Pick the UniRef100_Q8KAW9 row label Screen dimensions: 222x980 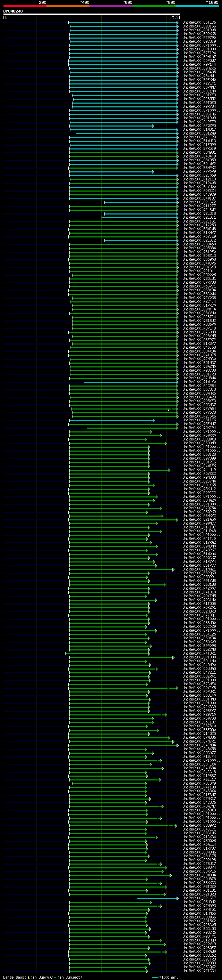pos(199,951)
